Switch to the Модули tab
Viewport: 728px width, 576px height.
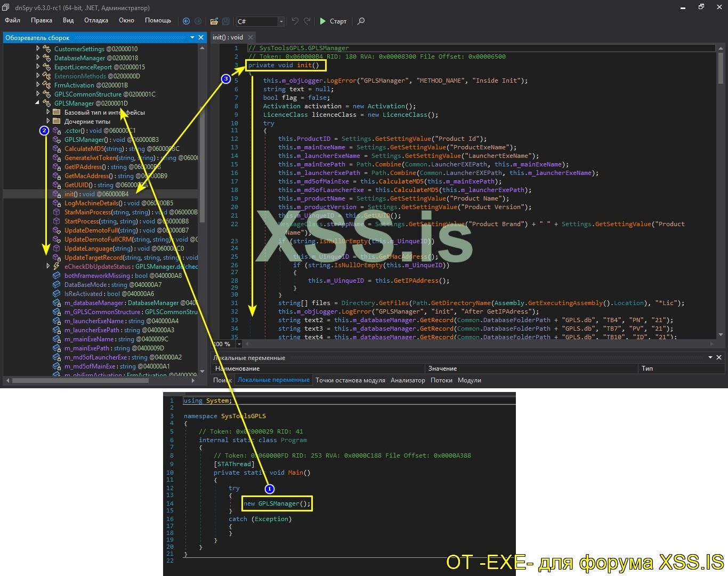pyautogui.click(x=470, y=380)
